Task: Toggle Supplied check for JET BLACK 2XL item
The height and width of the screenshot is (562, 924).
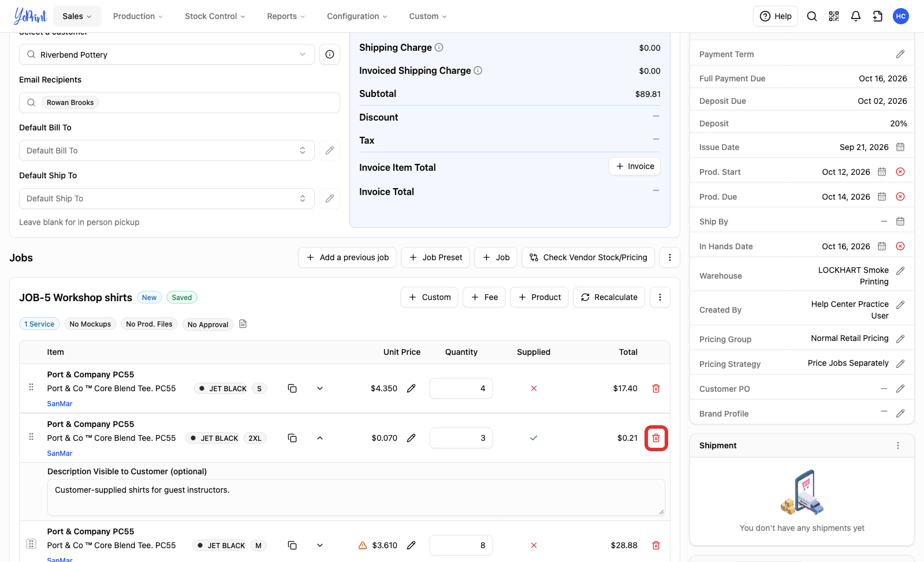Action: [x=534, y=438]
